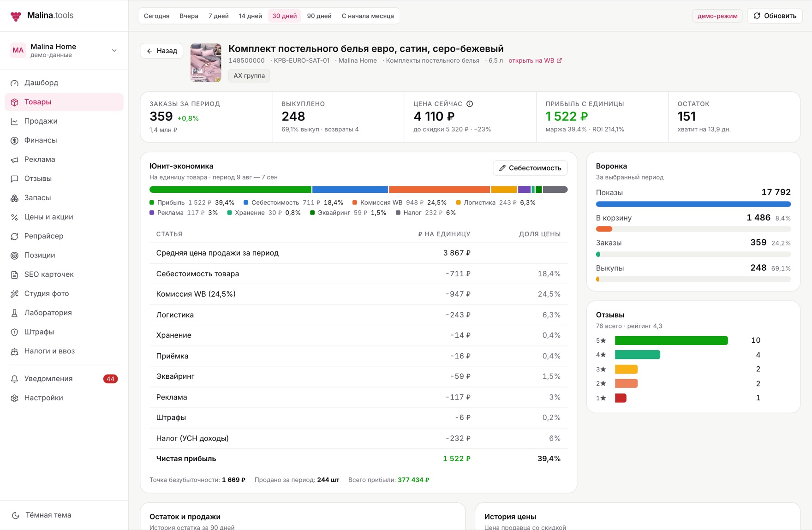Viewport: 812px width, 530px height.
Task: Click the Комиссия WB (24,5%) row
Action: tap(358, 294)
